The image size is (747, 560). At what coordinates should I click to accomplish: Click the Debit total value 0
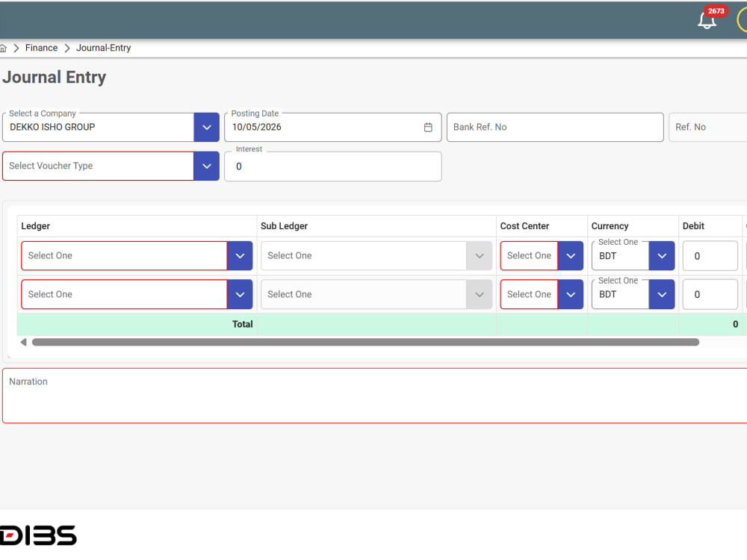point(735,324)
